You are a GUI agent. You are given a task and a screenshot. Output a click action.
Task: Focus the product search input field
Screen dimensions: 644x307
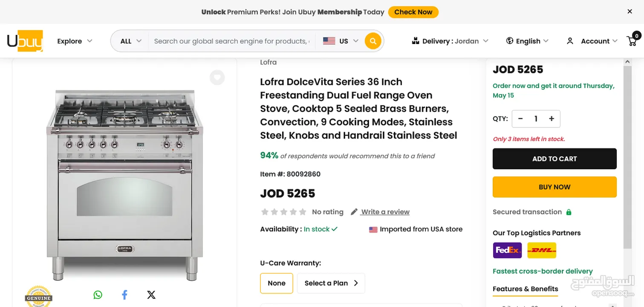pyautogui.click(x=231, y=41)
